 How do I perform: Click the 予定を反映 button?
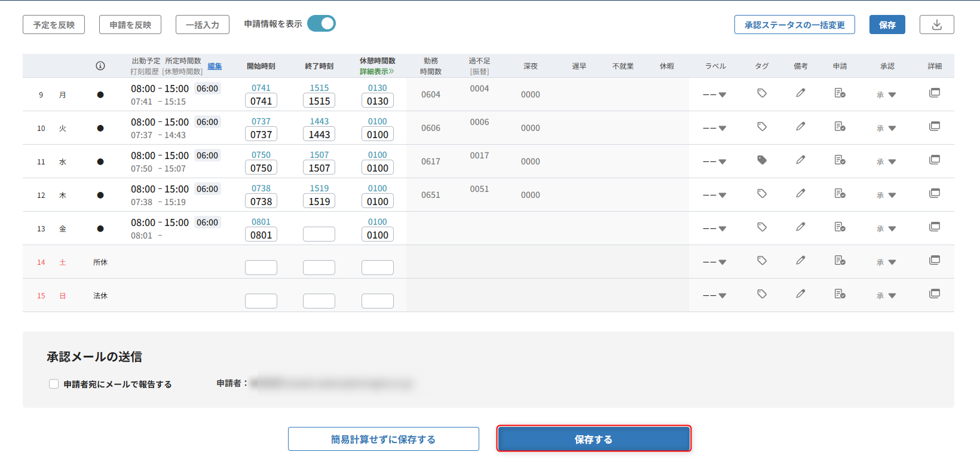54,25
